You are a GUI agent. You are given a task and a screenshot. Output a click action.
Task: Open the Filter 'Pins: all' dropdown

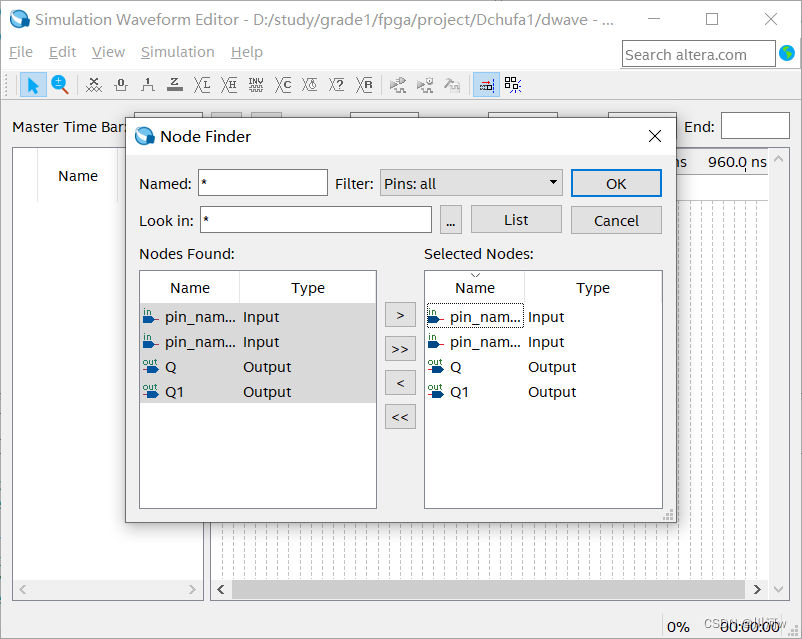pyautogui.click(x=471, y=183)
